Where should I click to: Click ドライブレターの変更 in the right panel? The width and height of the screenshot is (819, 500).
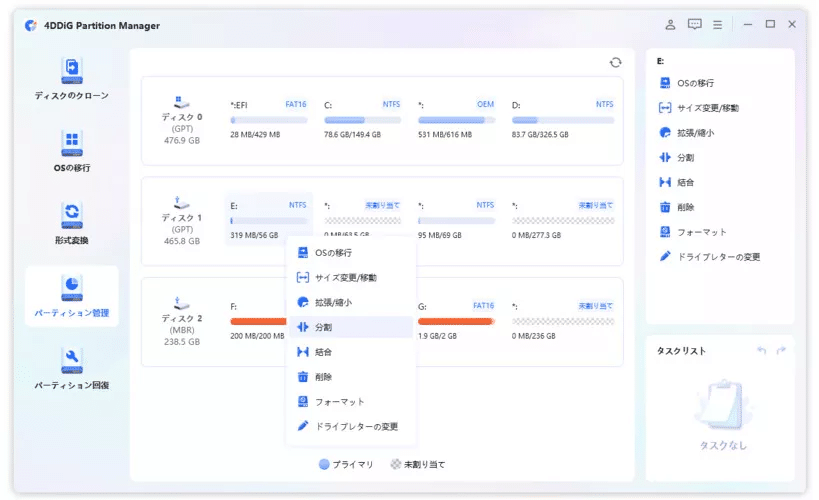(x=710, y=257)
